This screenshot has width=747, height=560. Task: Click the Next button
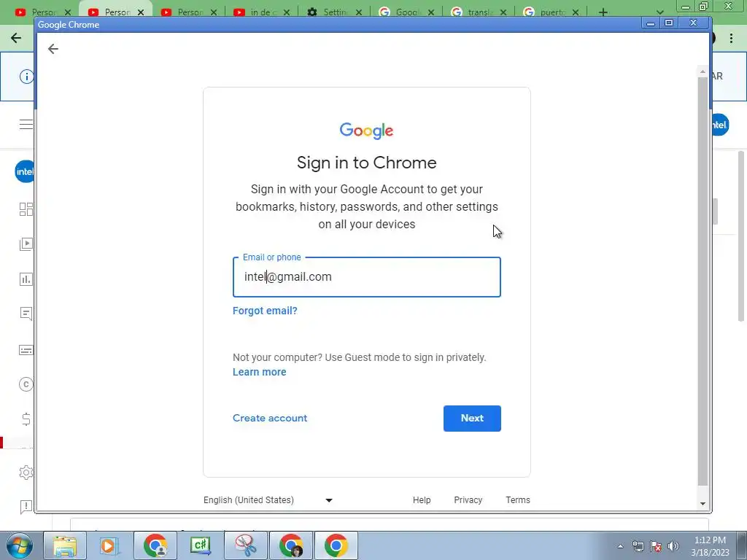[472, 418]
